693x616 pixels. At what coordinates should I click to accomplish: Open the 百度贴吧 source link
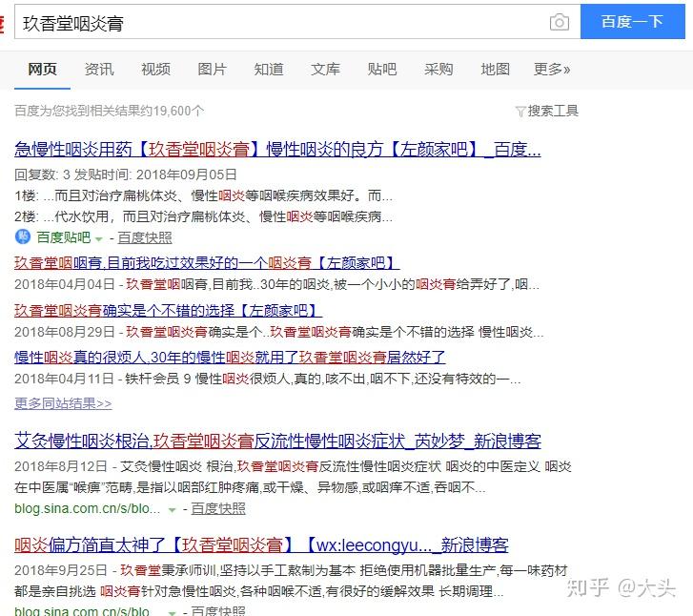64,237
